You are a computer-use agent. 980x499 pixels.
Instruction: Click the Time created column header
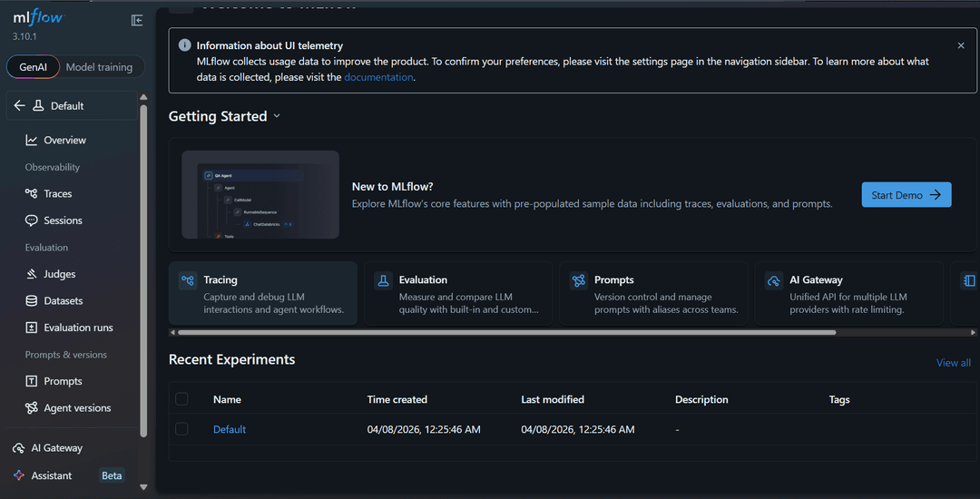tap(397, 400)
